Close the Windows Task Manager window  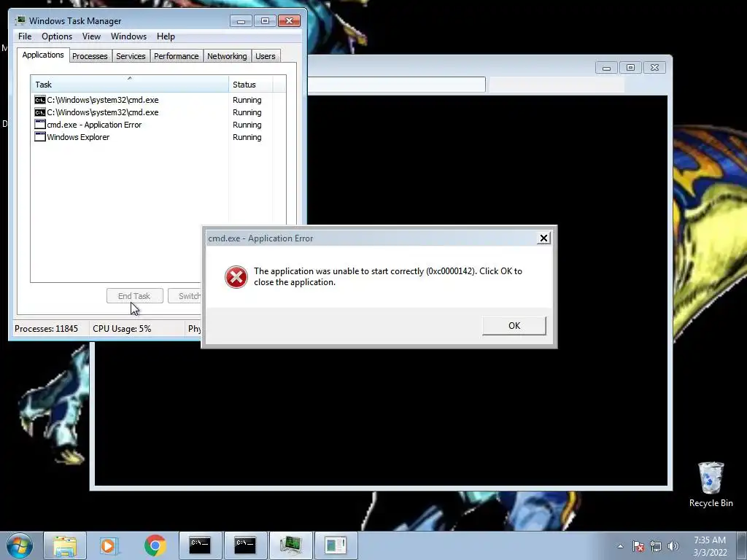tap(289, 21)
